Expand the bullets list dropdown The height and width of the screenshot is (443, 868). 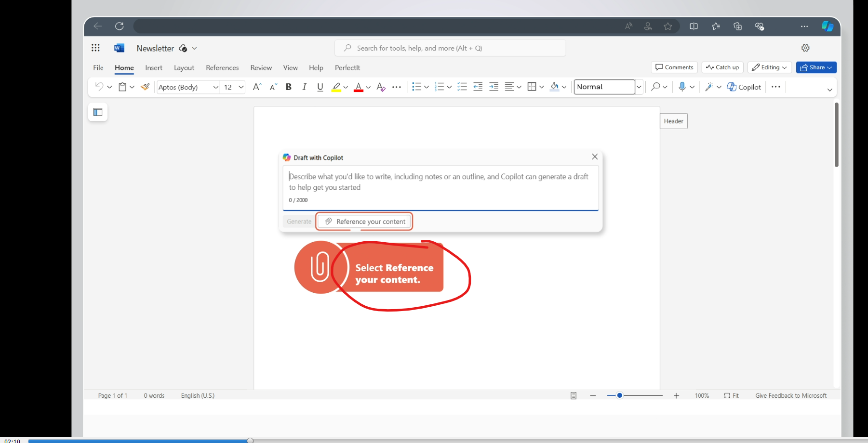tap(427, 87)
